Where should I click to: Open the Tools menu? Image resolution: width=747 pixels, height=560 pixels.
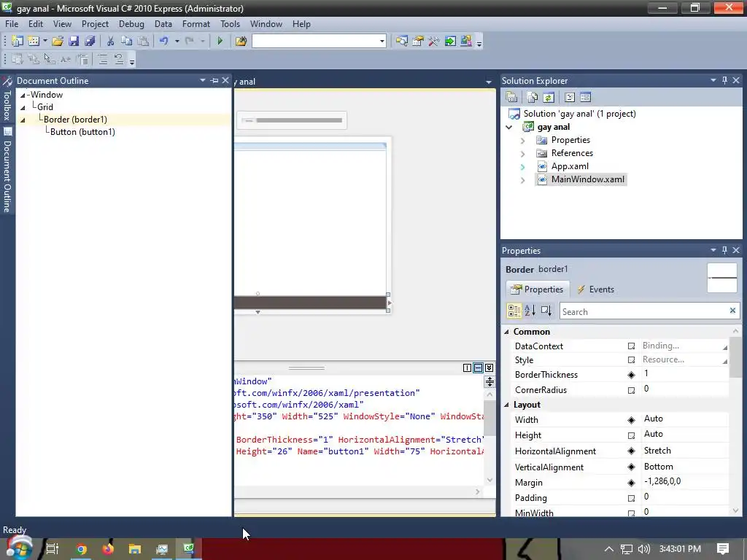coord(230,24)
